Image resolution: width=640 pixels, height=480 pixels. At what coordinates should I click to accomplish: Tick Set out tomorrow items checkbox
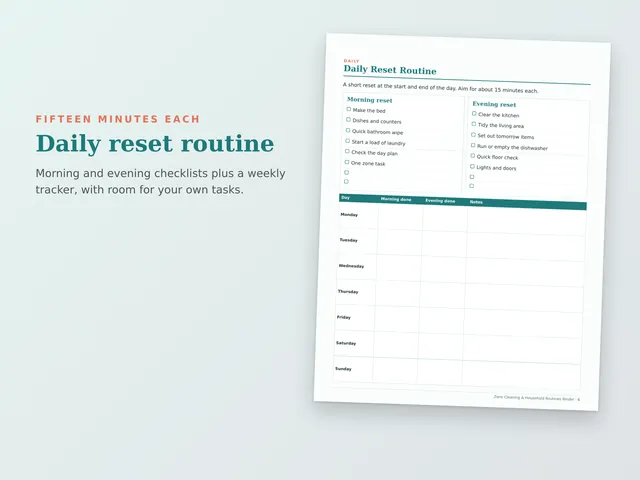tap(473, 135)
